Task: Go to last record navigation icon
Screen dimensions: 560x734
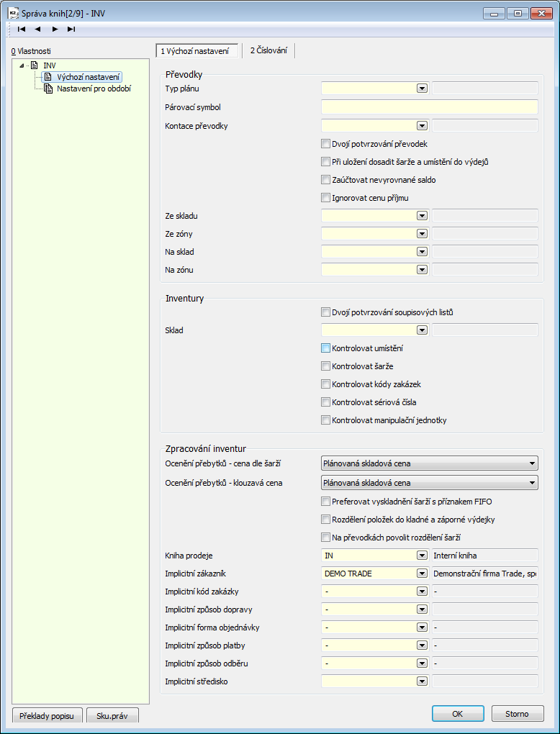Action: 71,29
